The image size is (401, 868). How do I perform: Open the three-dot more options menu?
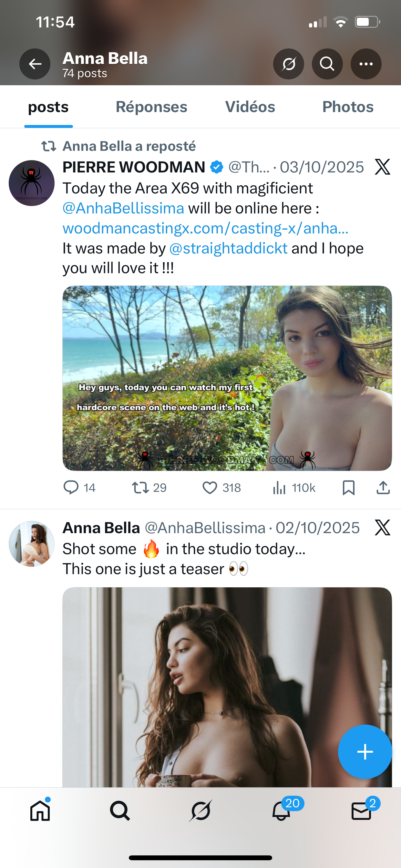(x=366, y=64)
